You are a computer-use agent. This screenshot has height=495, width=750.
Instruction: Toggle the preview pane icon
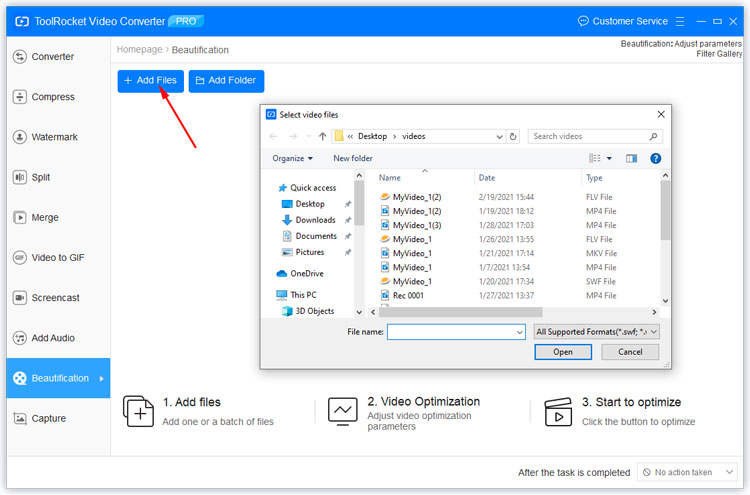[x=631, y=158]
